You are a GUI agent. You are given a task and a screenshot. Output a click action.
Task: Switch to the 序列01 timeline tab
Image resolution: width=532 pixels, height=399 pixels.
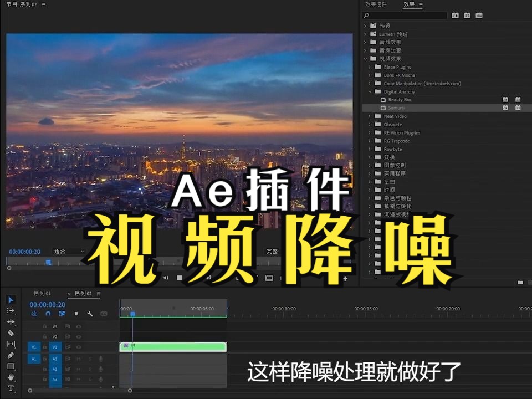43,293
